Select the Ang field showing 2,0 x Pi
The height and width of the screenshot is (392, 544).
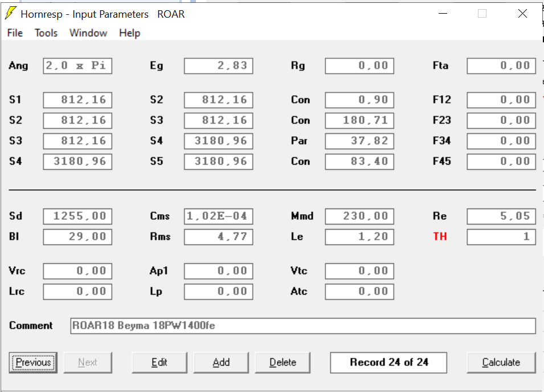click(77, 66)
